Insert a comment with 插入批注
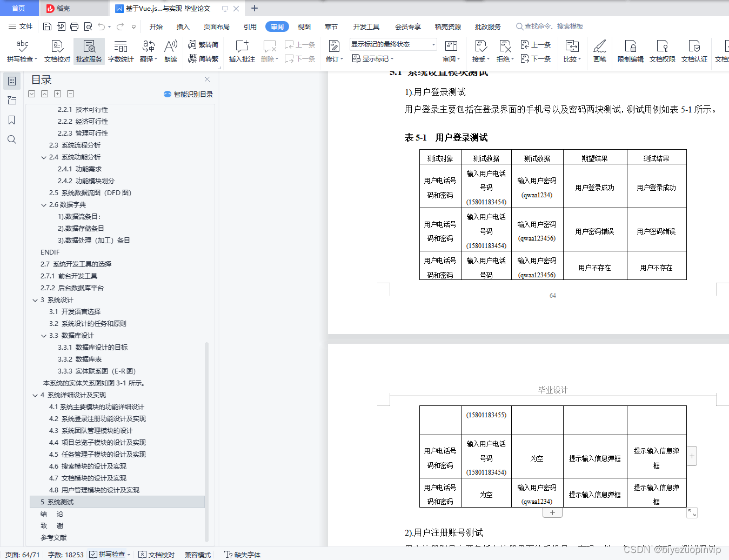The image size is (729, 560). pos(242,51)
